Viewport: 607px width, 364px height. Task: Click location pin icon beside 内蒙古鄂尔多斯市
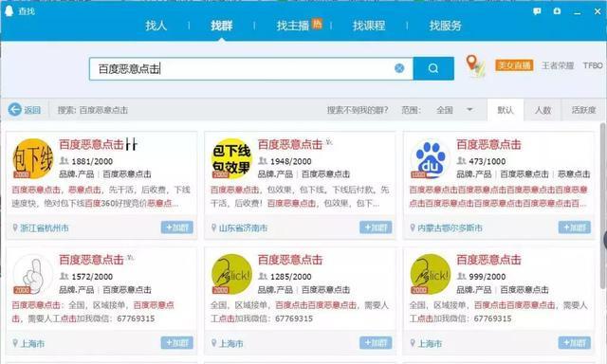[413, 227]
